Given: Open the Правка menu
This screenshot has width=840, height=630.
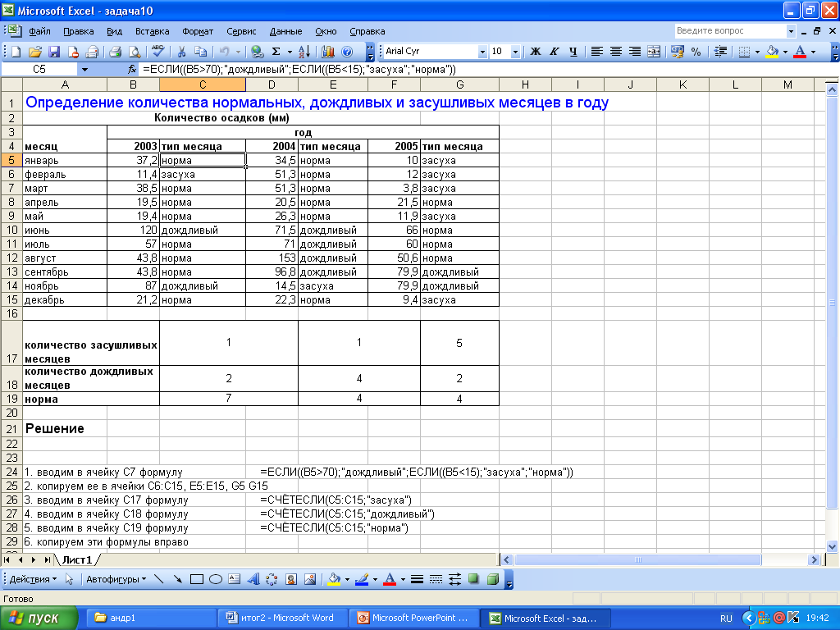Looking at the screenshot, I should coord(78,31).
